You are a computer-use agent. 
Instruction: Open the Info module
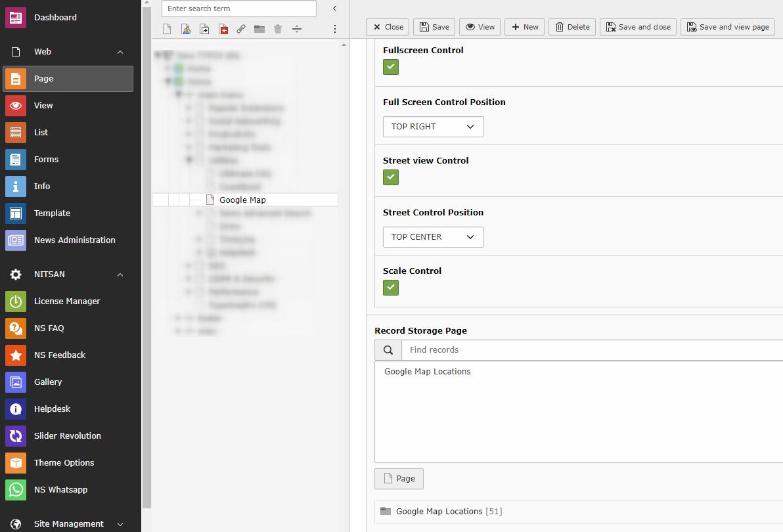click(x=68, y=187)
